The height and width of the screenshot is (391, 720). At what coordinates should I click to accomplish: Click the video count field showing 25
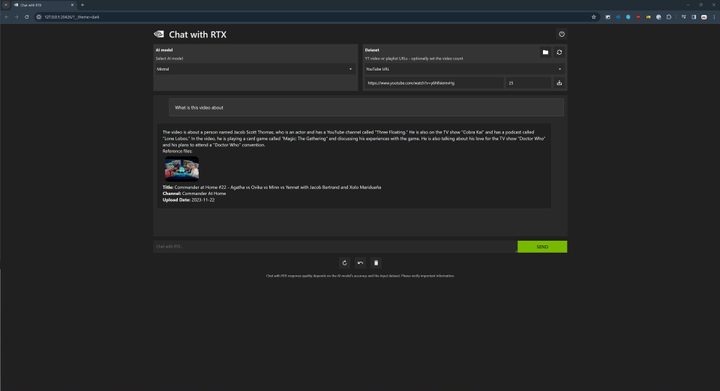coord(528,83)
